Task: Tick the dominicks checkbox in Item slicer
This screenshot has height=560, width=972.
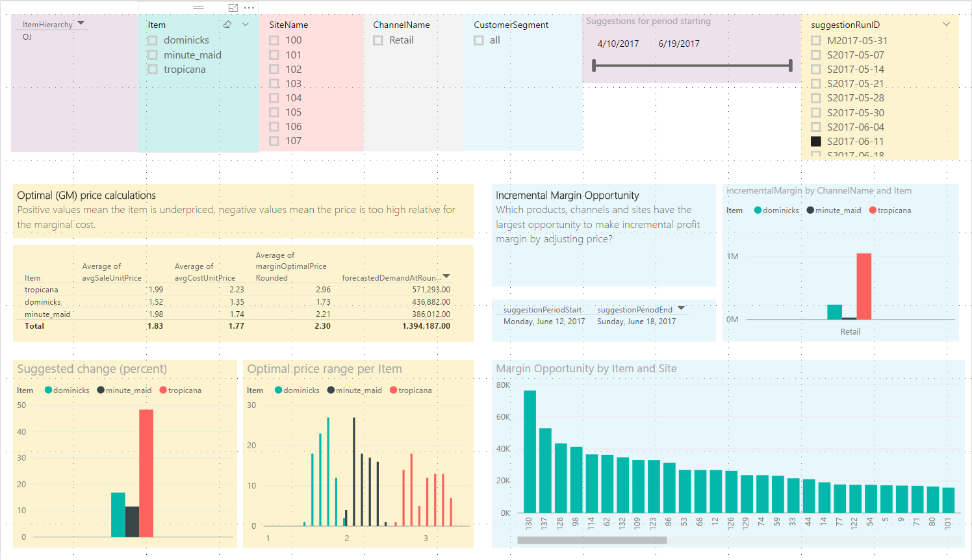Action: 153,40
